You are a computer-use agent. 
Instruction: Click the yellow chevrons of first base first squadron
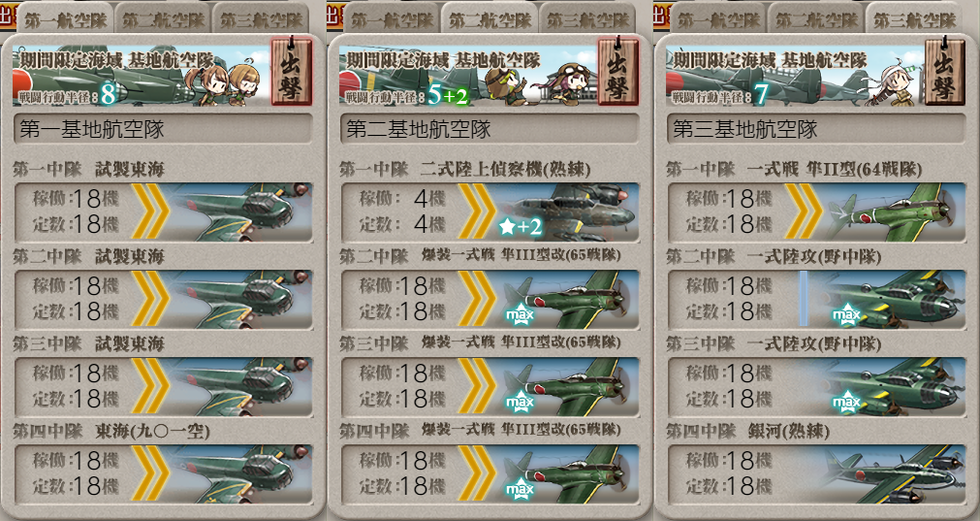(150, 212)
